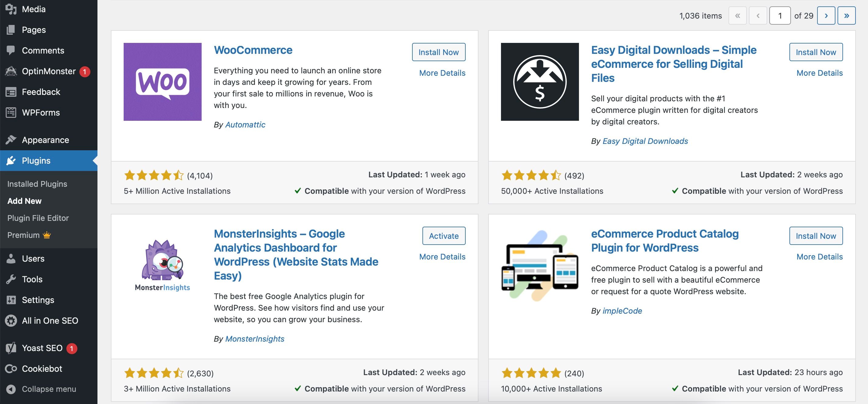Click the Appearance paintbrush icon
Image resolution: width=868 pixels, height=404 pixels.
[x=11, y=140]
